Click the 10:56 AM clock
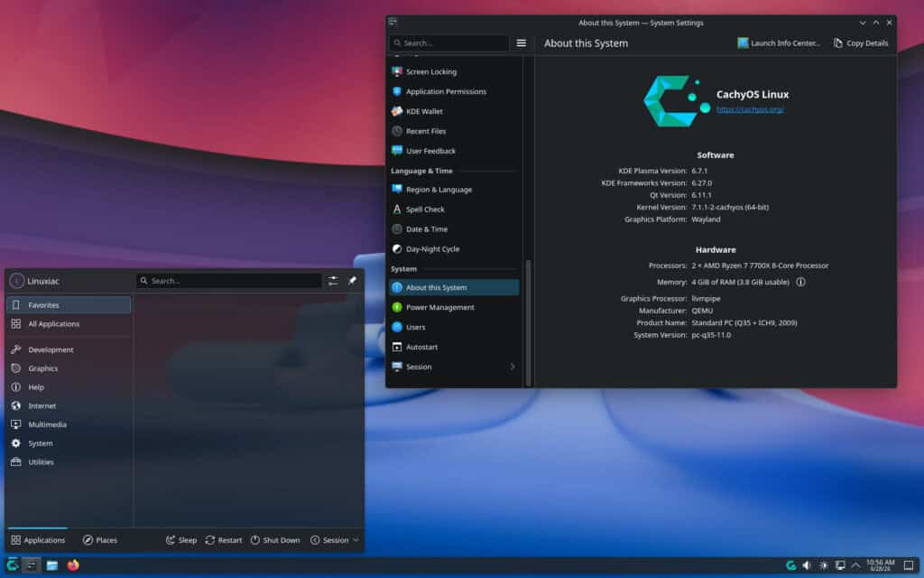Screen dimensions: 924x578 [x=880, y=565]
